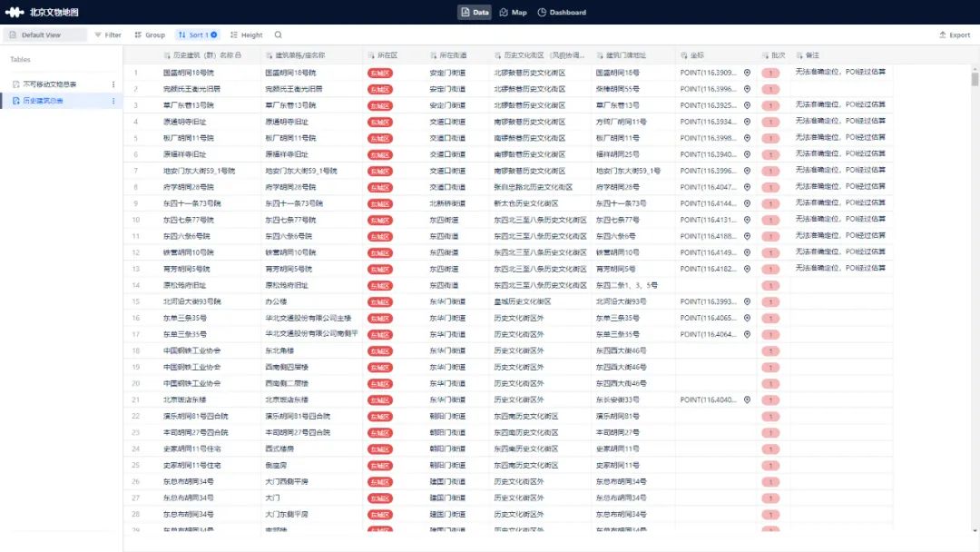Viewport: 980px width, 552px height.
Task: Click location pin for 北京饭店东楼 row
Action: [x=747, y=399]
